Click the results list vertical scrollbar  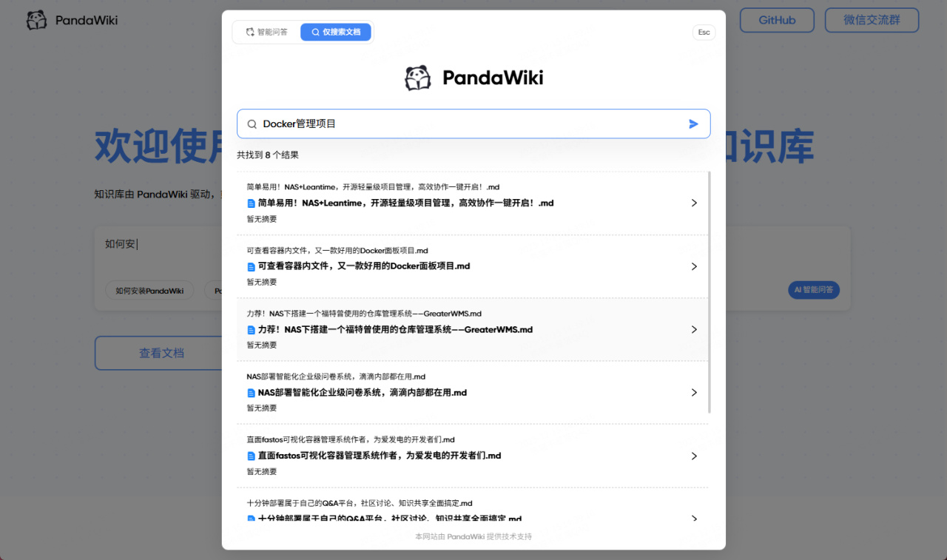point(710,292)
